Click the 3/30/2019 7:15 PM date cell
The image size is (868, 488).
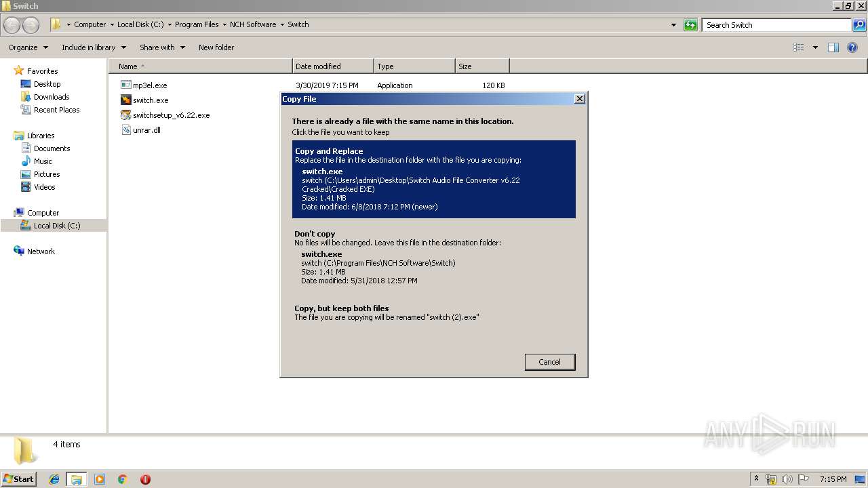point(327,85)
